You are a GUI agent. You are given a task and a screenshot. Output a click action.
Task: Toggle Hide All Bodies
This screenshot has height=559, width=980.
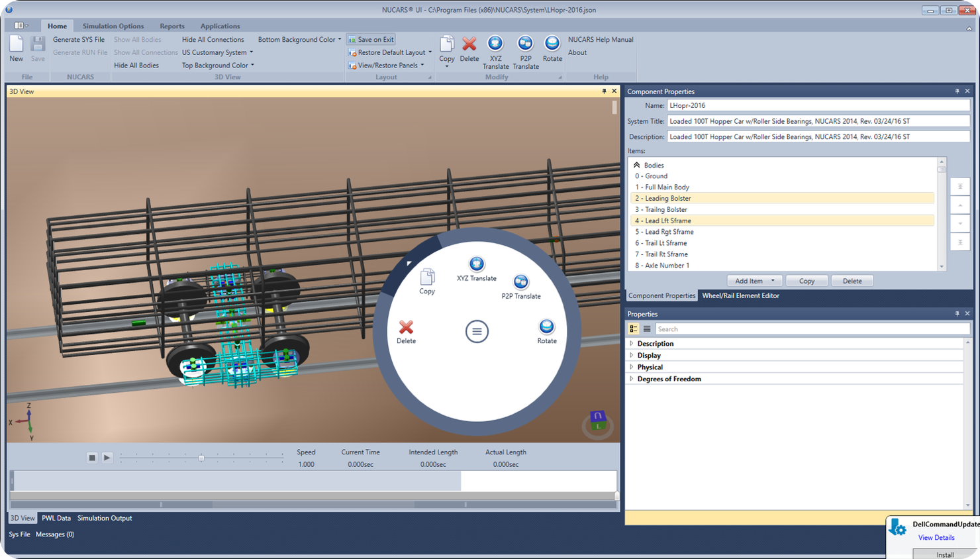coord(136,66)
